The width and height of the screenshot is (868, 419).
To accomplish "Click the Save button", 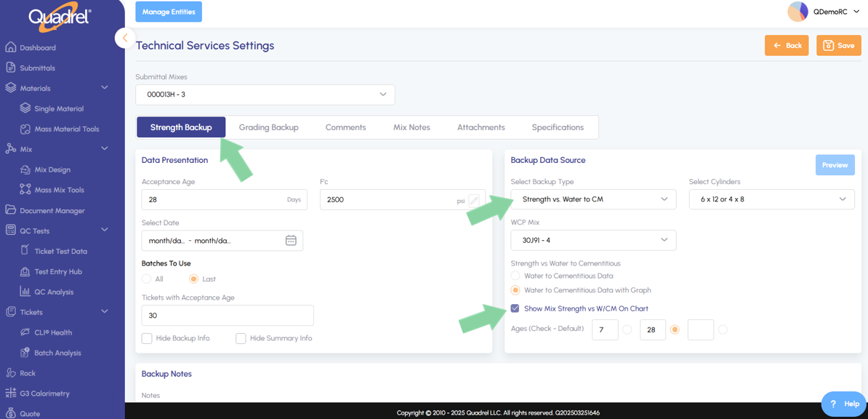I will pos(839,45).
